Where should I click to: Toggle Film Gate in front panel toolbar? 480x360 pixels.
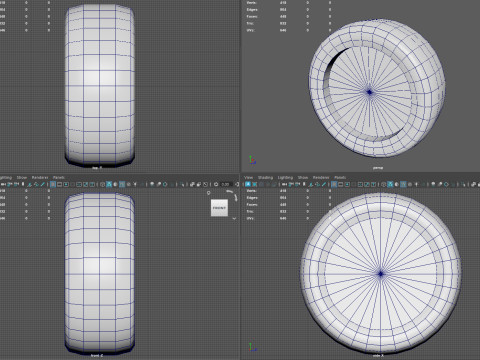pos(59,184)
